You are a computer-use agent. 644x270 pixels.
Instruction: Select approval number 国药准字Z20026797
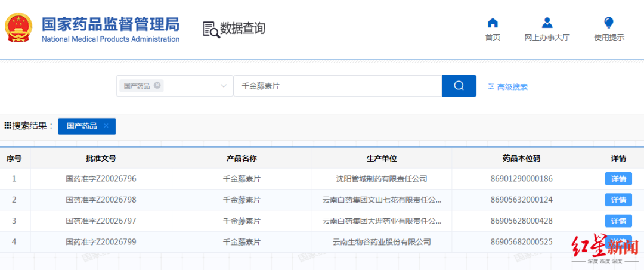click(101, 221)
